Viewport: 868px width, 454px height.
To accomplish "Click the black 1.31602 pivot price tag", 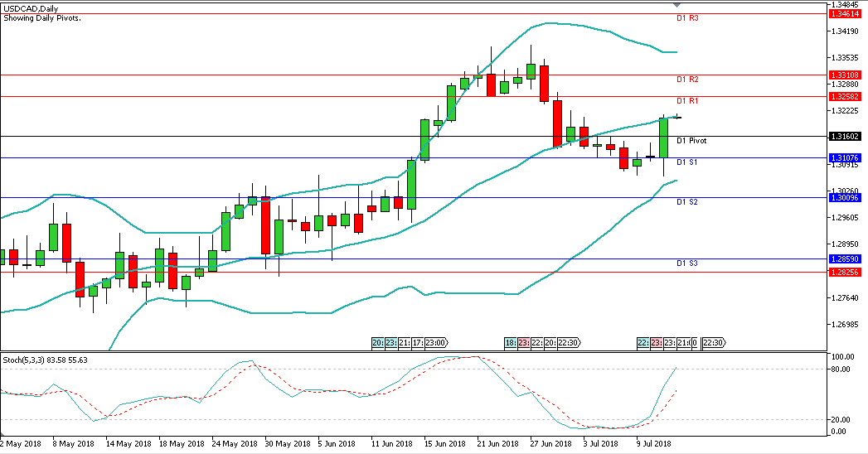I will pyautogui.click(x=846, y=136).
